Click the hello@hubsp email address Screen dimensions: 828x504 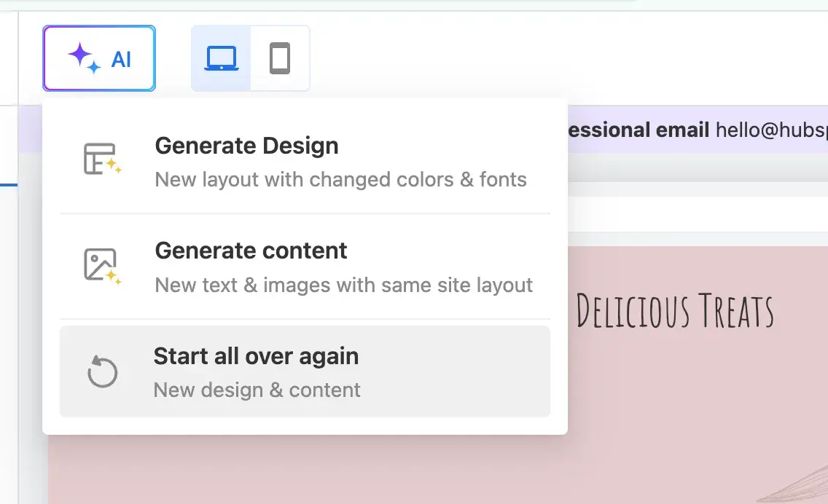tap(771, 130)
